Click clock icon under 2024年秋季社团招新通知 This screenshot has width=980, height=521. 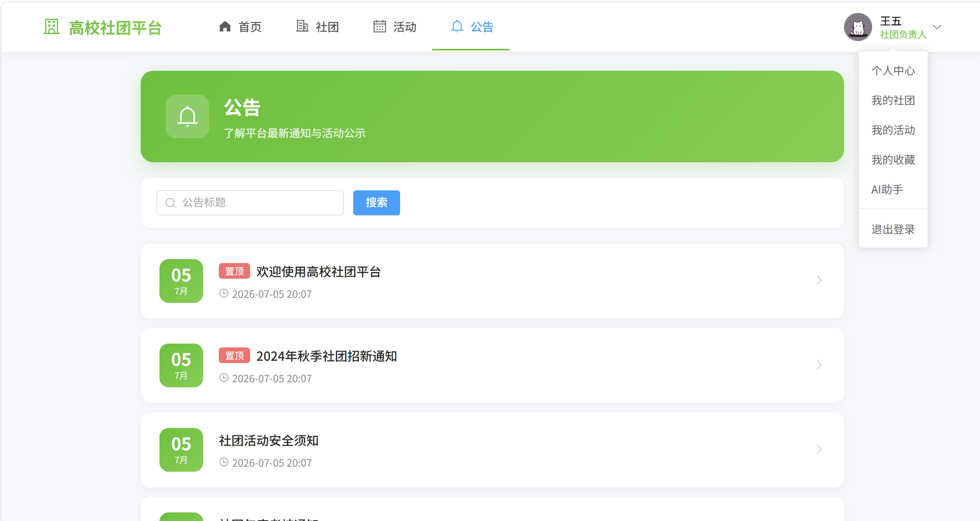pyautogui.click(x=224, y=378)
